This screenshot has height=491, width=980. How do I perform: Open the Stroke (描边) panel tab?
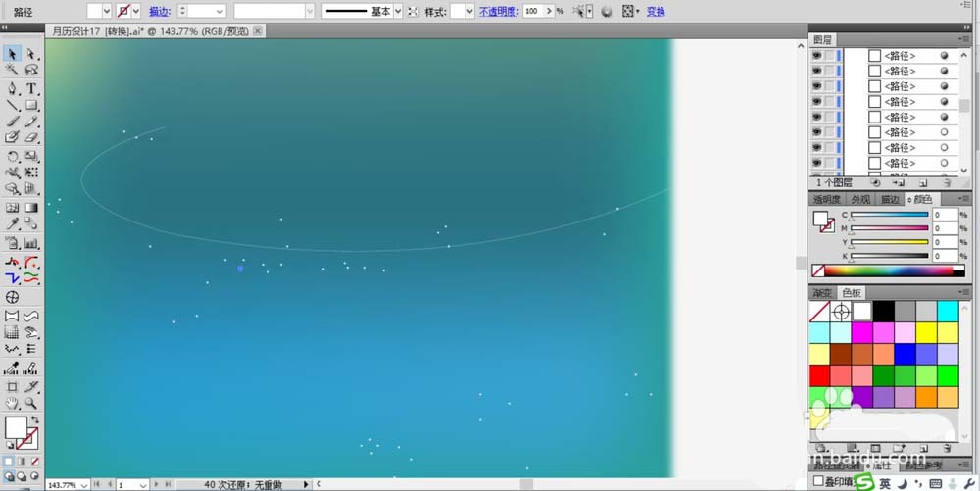tap(890, 199)
